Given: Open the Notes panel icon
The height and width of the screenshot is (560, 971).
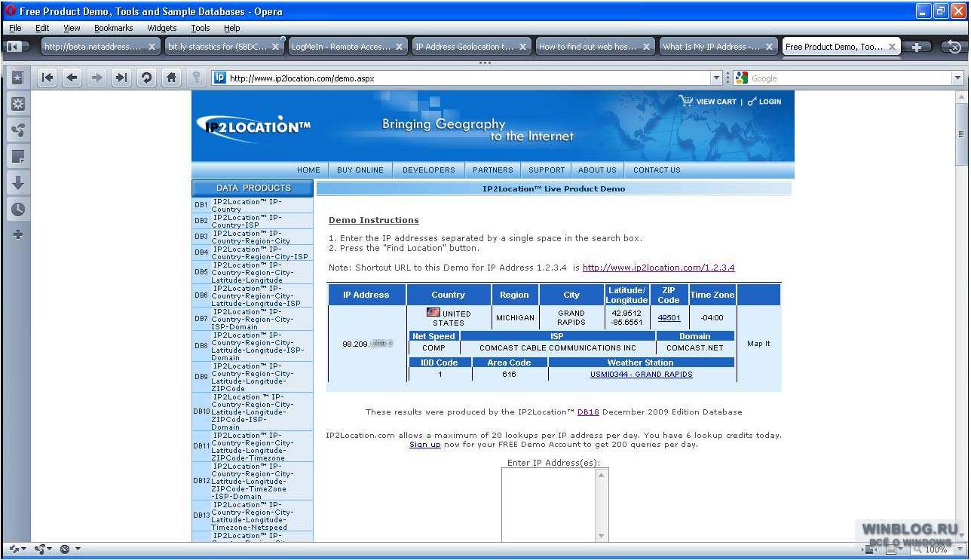Looking at the screenshot, I should point(17,157).
